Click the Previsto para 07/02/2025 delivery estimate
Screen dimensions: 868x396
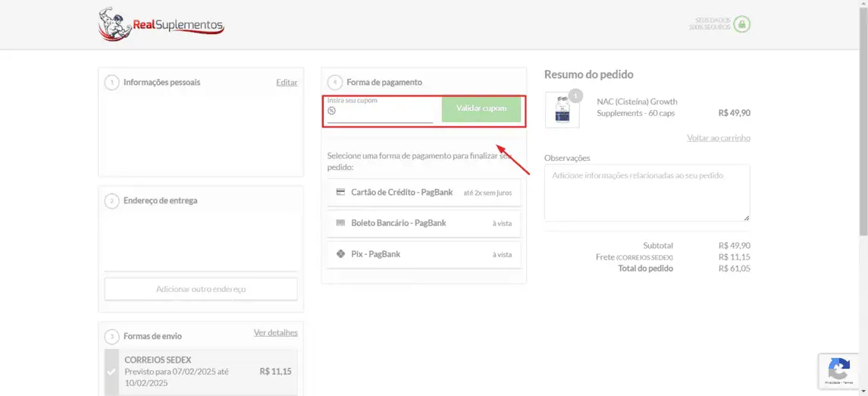[177, 377]
